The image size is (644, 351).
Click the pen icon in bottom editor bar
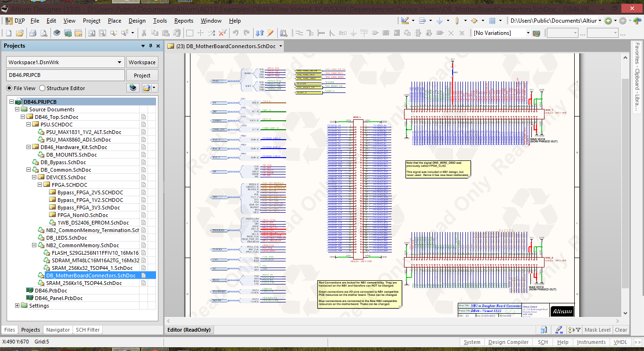(559, 330)
